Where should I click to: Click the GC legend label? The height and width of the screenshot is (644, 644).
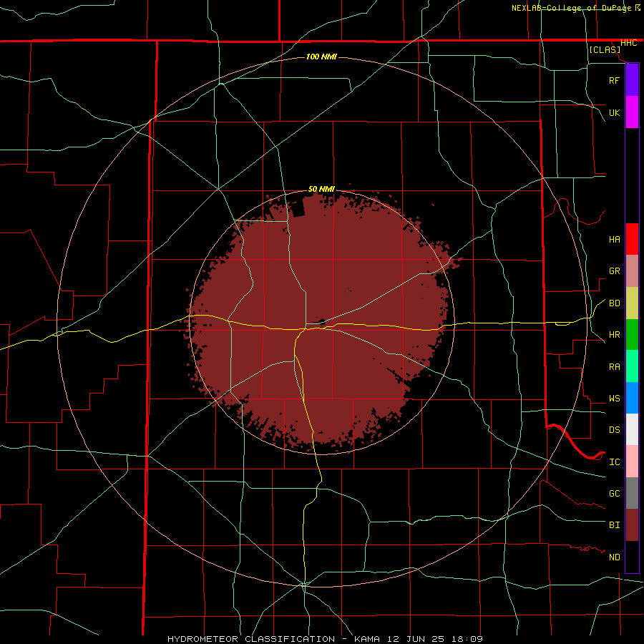pos(614,494)
